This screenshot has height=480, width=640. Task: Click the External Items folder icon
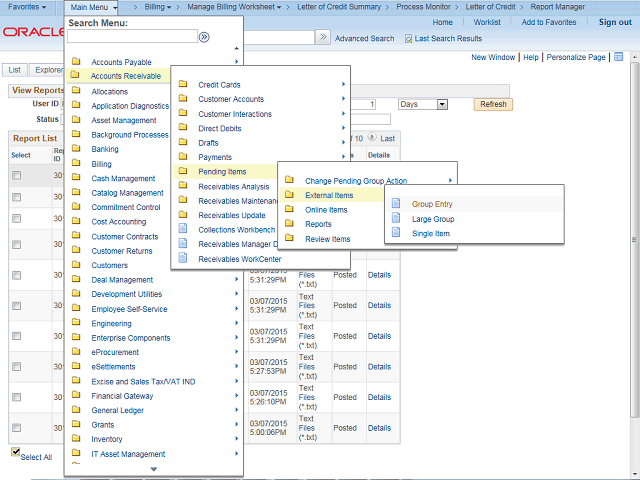pos(289,195)
